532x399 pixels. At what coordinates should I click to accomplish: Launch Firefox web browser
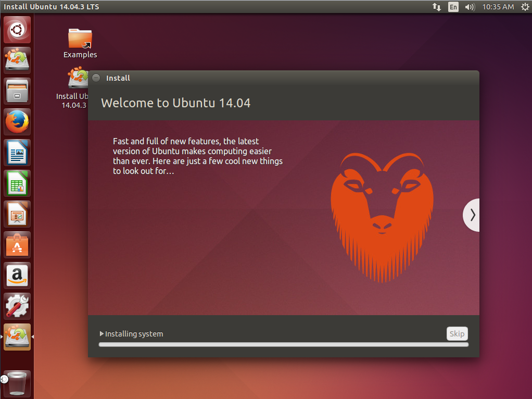pyautogui.click(x=17, y=122)
